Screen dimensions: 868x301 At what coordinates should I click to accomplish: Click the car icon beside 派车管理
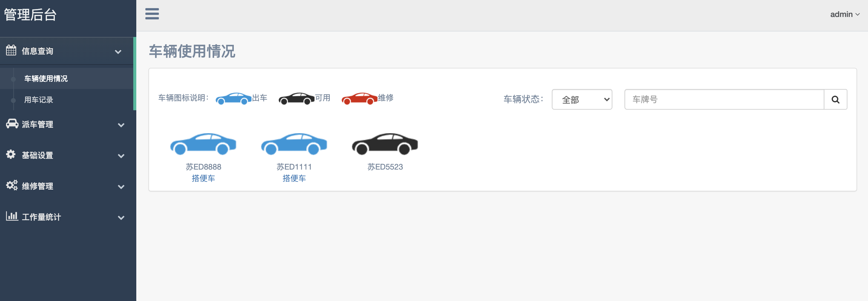(12, 124)
